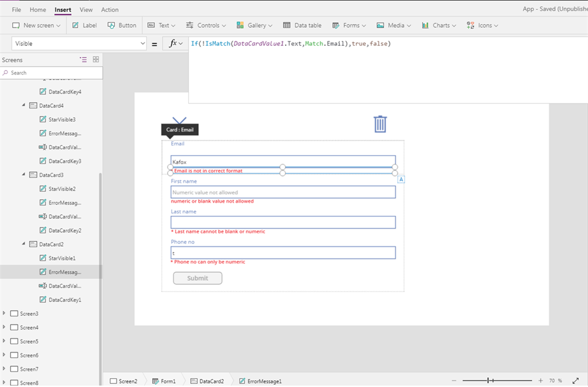Insert a Label control
Screen dimensions: 588x387
tap(84, 25)
